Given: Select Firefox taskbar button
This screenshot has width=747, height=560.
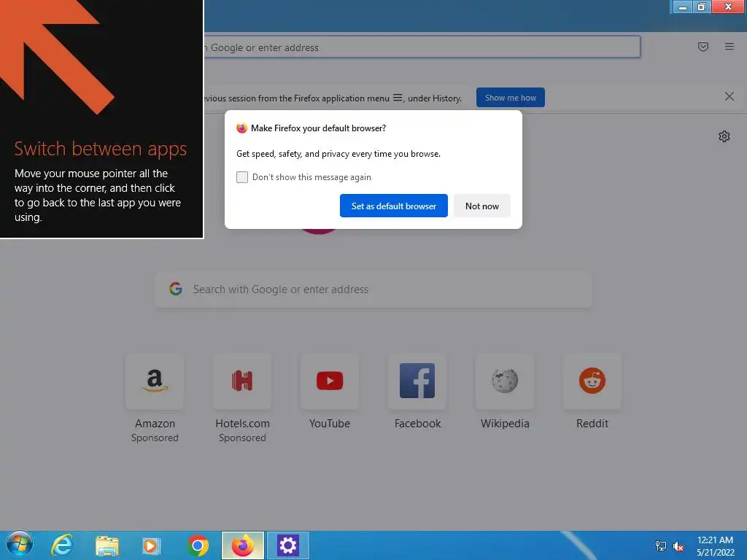Looking at the screenshot, I should pyautogui.click(x=243, y=545).
